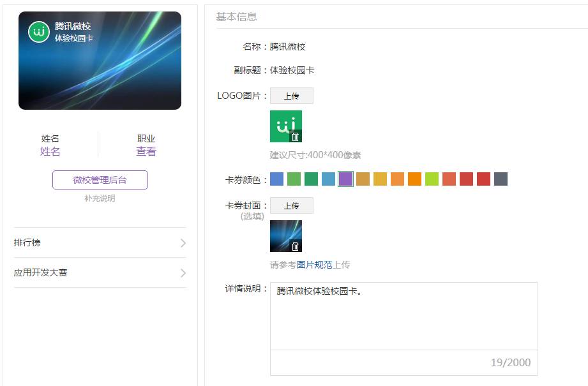Upload a new LOGO图片

tap(291, 96)
